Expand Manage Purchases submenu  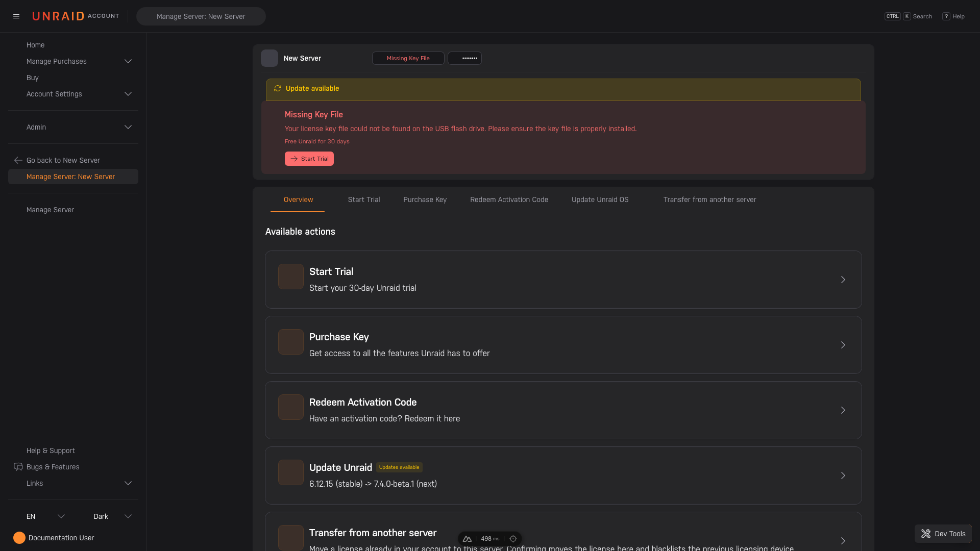(x=128, y=61)
